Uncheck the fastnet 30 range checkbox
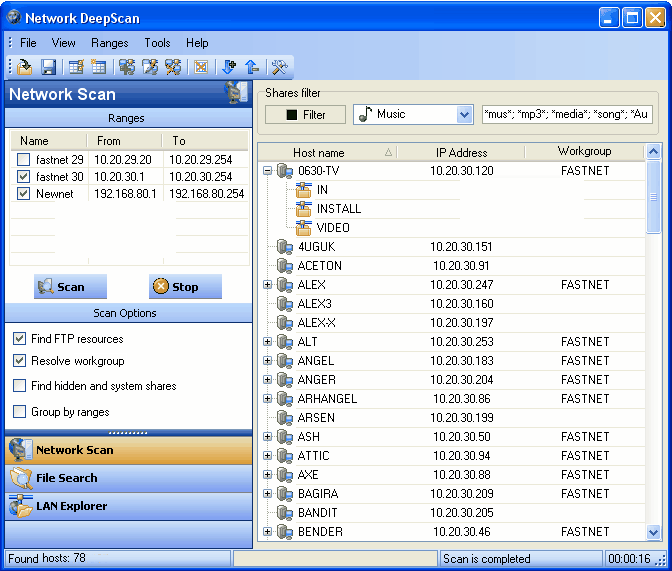 point(23,177)
